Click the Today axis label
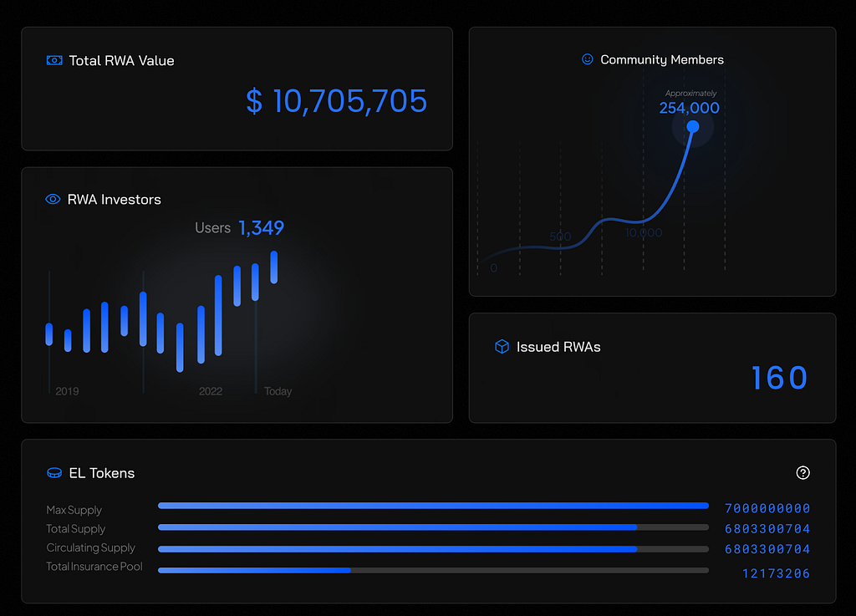Screen dimensions: 856x616 pyautogui.click(x=278, y=391)
